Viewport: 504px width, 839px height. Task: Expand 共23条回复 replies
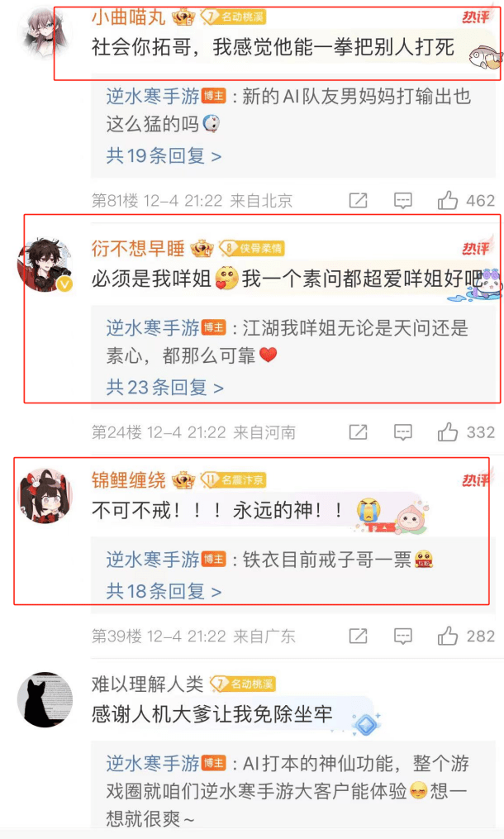click(164, 387)
